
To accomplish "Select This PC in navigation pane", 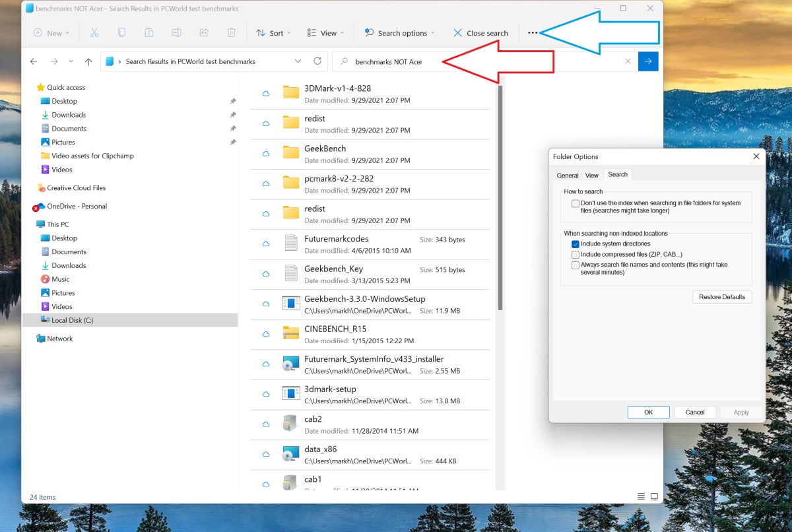I will [57, 224].
